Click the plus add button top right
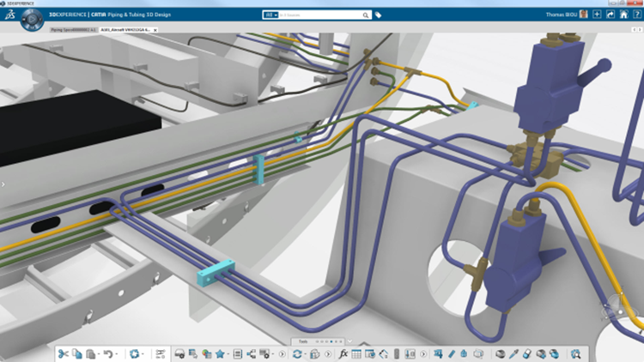 (x=596, y=15)
